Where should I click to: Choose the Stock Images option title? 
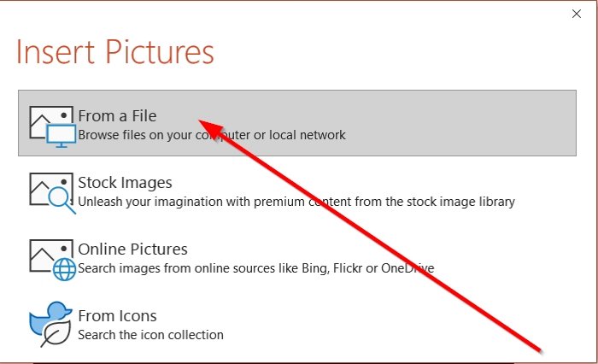[125, 182]
